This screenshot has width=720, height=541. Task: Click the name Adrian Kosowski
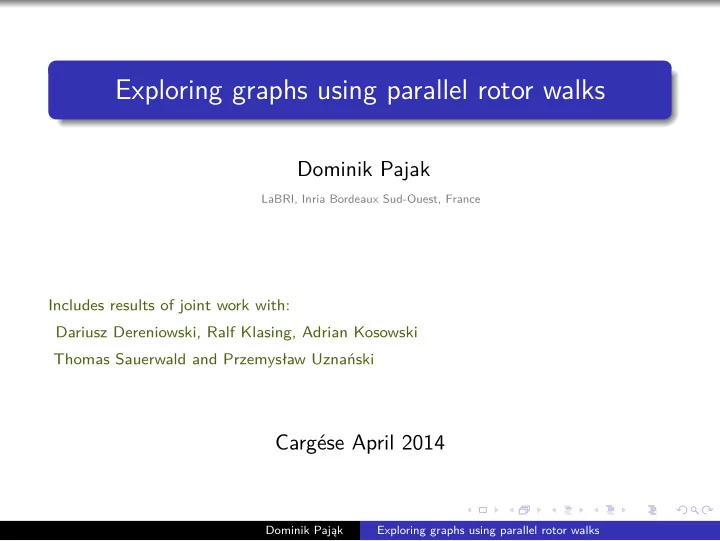click(x=360, y=332)
